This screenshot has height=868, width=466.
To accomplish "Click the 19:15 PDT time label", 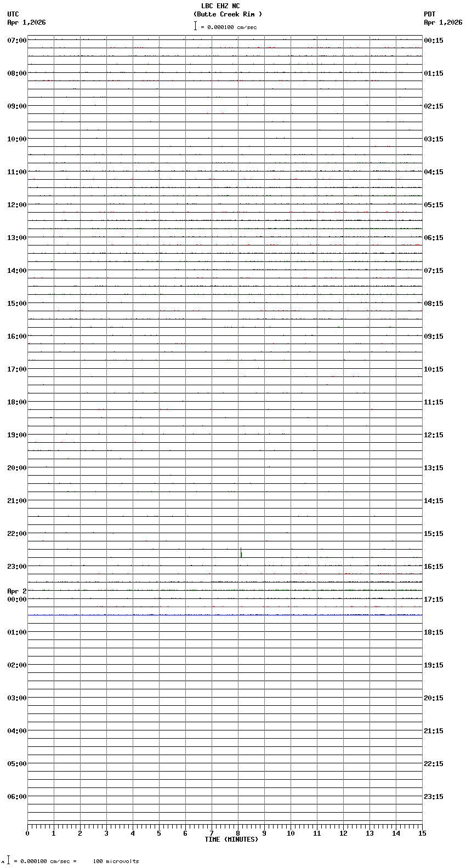I will tap(434, 665).
